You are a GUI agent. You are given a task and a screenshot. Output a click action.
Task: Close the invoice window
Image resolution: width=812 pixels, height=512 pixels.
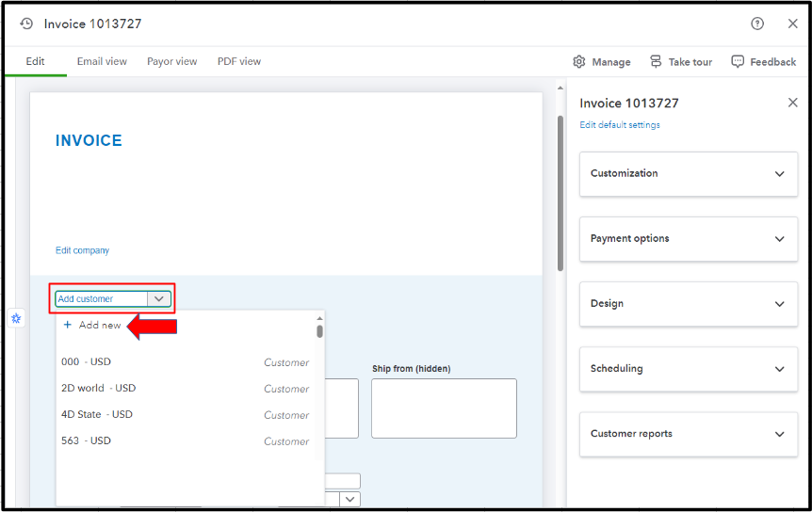coord(792,24)
